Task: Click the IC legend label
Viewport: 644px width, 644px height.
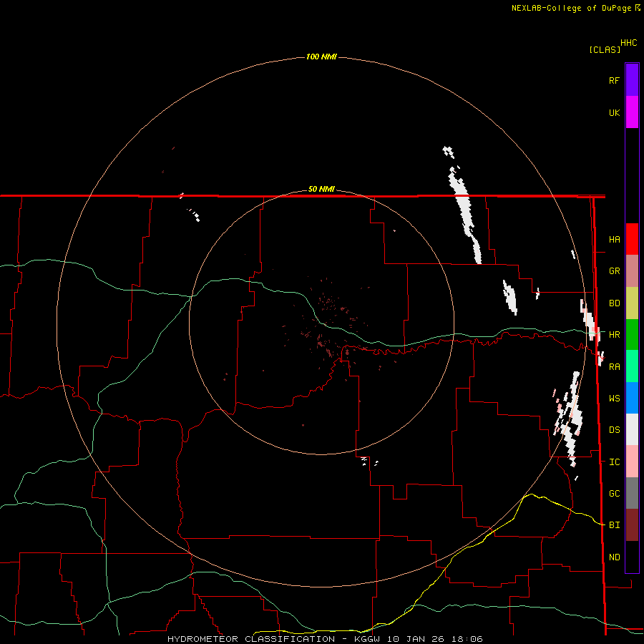Action: [x=614, y=462]
